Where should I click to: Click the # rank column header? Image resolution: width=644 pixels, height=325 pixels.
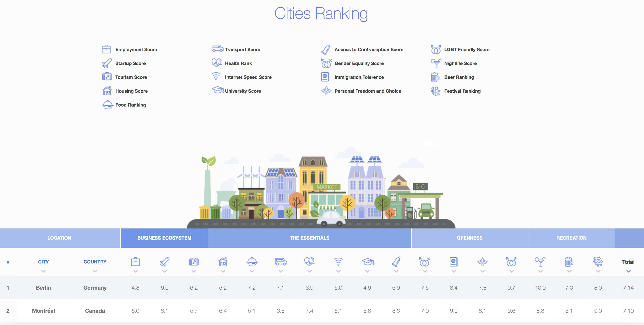pyautogui.click(x=8, y=262)
